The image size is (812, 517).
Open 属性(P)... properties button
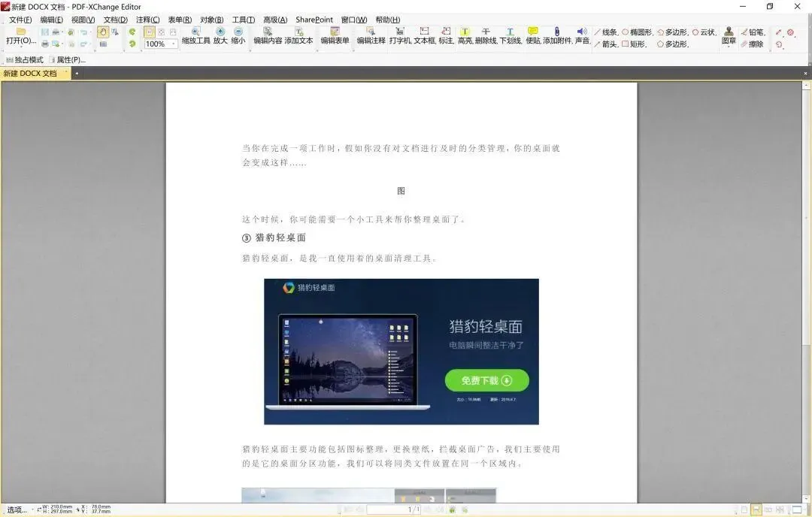[x=68, y=59]
